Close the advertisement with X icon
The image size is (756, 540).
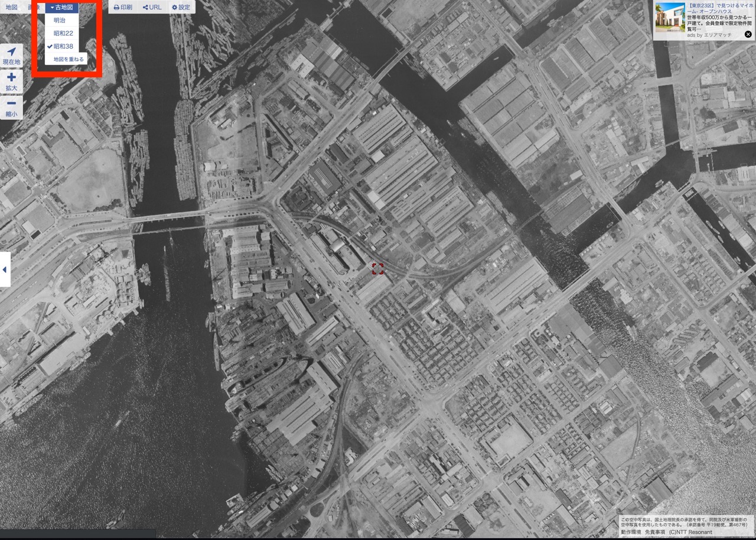coord(748,35)
